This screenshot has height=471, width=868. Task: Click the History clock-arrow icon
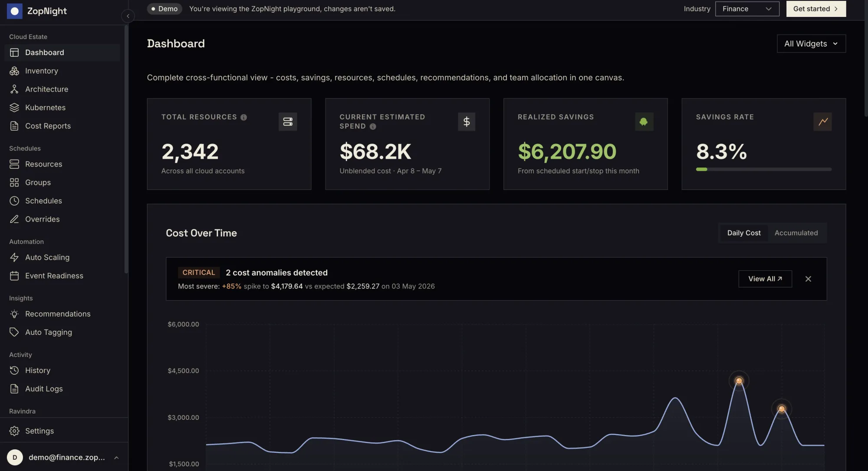point(14,370)
